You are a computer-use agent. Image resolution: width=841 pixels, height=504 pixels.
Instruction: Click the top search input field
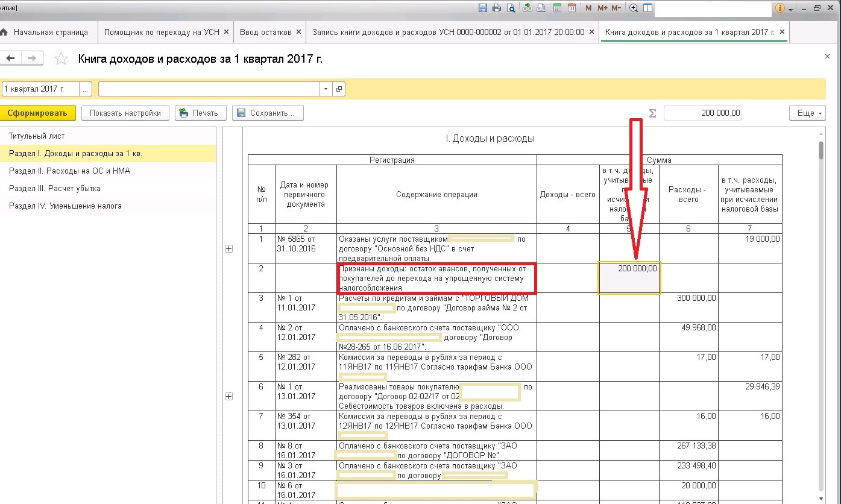click(x=713, y=8)
